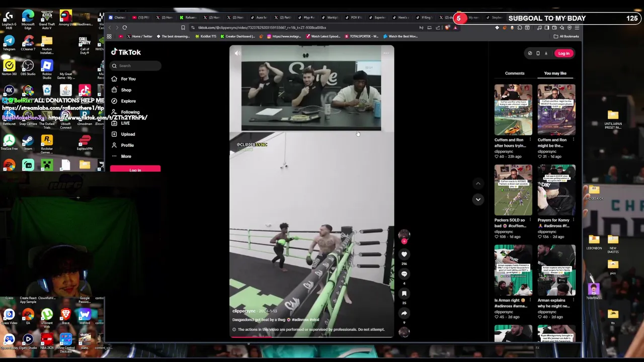Screen dimensions: 644x362
Task: Switch to the Chained browser tab
Action: pos(117,18)
